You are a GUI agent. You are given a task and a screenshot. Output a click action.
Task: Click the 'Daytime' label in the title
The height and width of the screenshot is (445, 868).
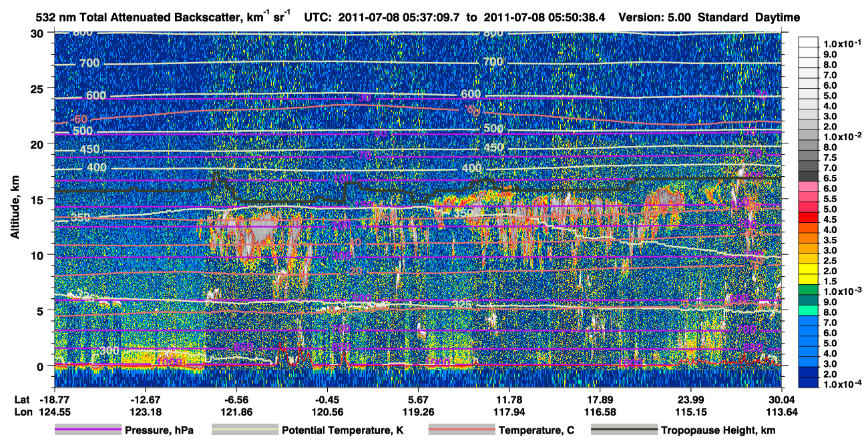(x=778, y=19)
